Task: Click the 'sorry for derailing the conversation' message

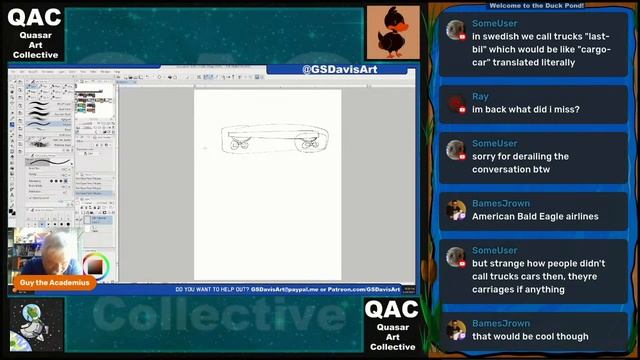Action: click(x=520, y=163)
